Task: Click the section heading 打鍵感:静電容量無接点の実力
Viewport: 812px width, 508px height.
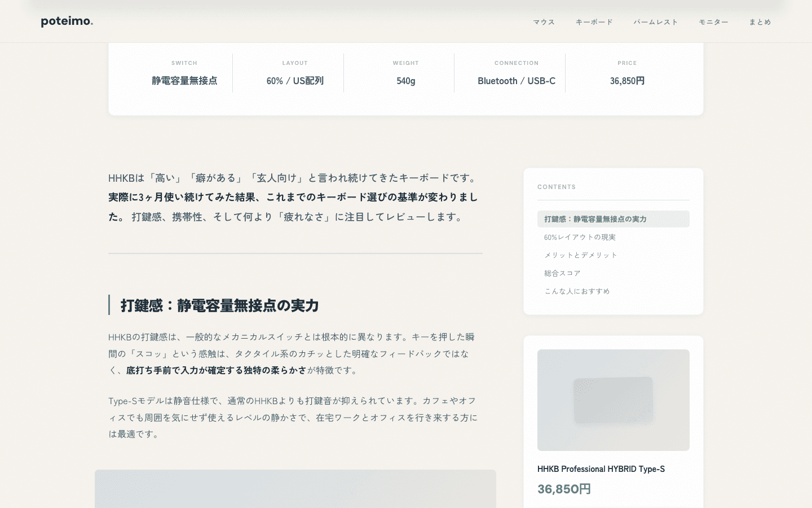Action: tap(220, 305)
